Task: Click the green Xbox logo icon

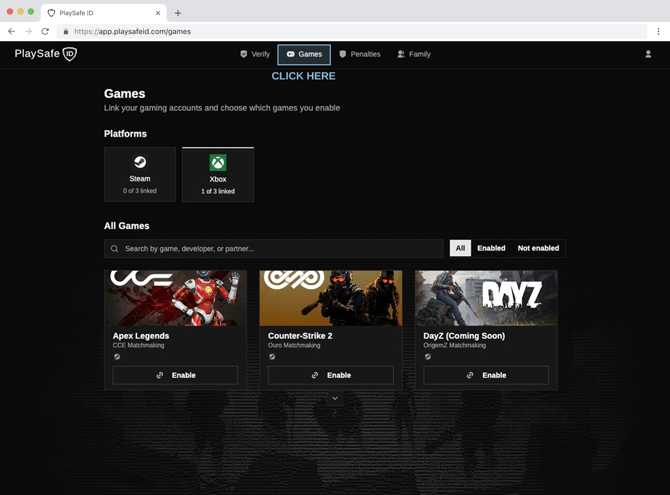Action: [x=218, y=162]
